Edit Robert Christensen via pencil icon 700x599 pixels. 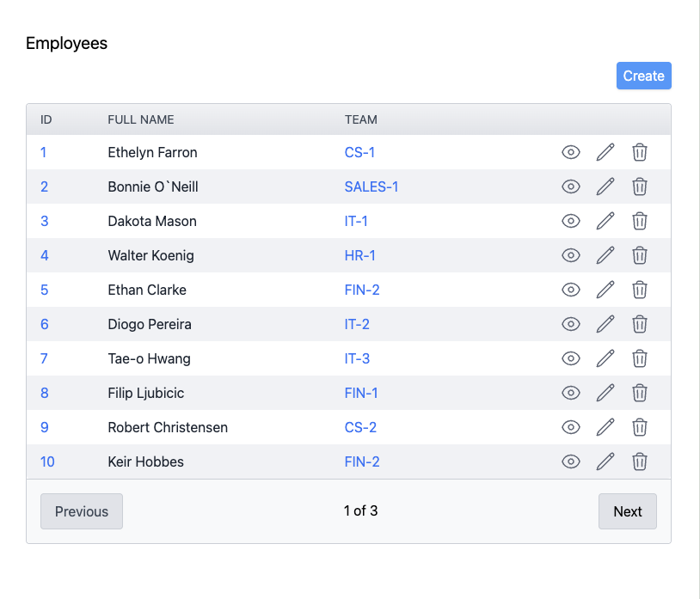[605, 427]
